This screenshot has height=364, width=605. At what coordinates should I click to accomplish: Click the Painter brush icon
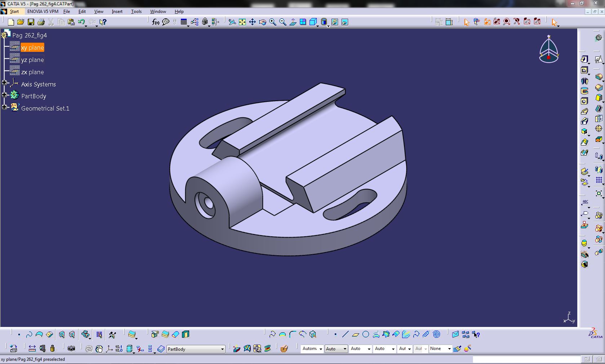pyautogui.click(x=457, y=349)
